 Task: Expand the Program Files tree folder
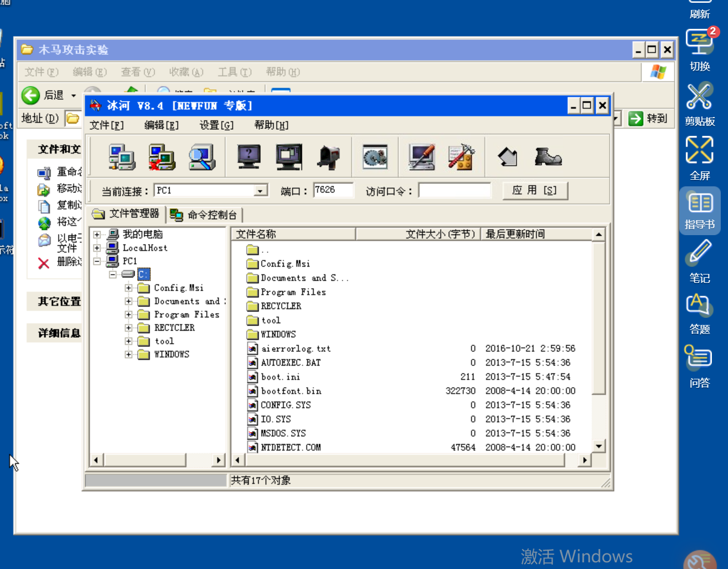pos(128,314)
